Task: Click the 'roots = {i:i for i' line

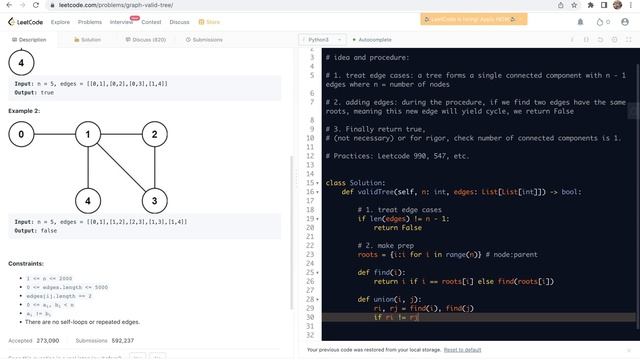Action: click(x=447, y=255)
